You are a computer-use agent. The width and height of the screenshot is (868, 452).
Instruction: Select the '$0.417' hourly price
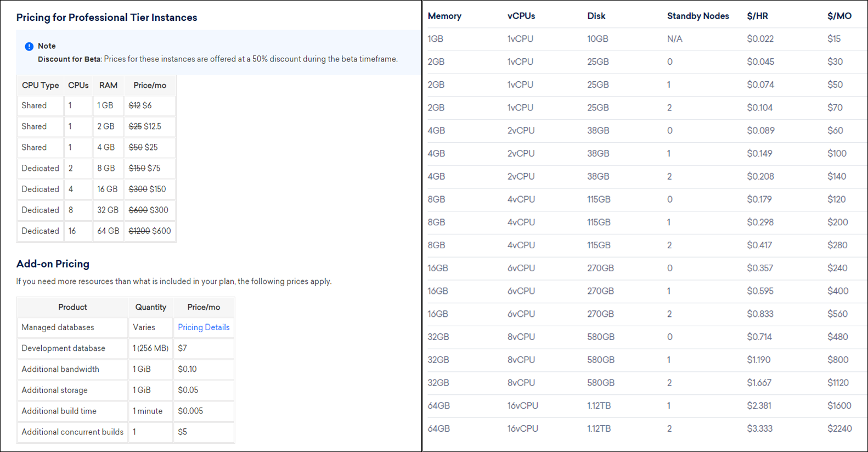pyautogui.click(x=759, y=245)
